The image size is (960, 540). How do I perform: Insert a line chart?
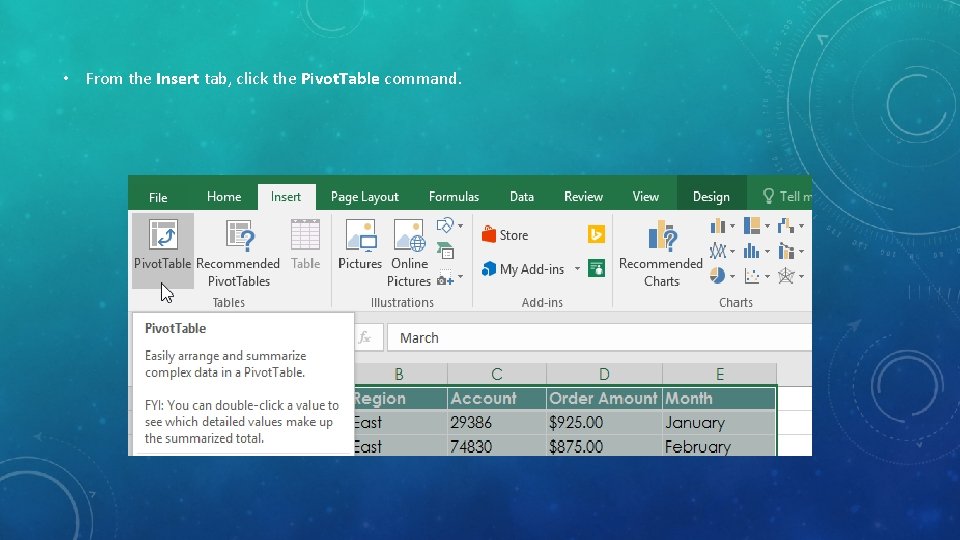click(x=718, y=251)
